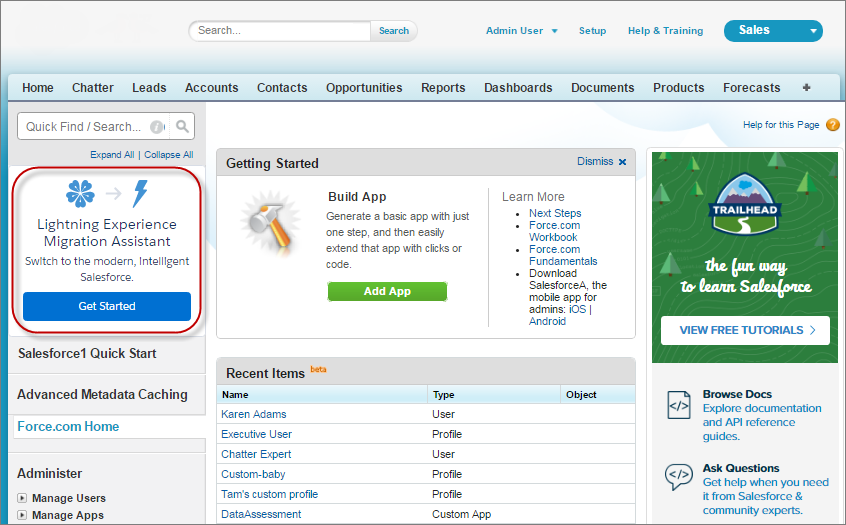The width and height of the screenshot is (846, 525).
Task: Open Advanced Metadata Caching in sidebar
Action: (x=103, y=394)
